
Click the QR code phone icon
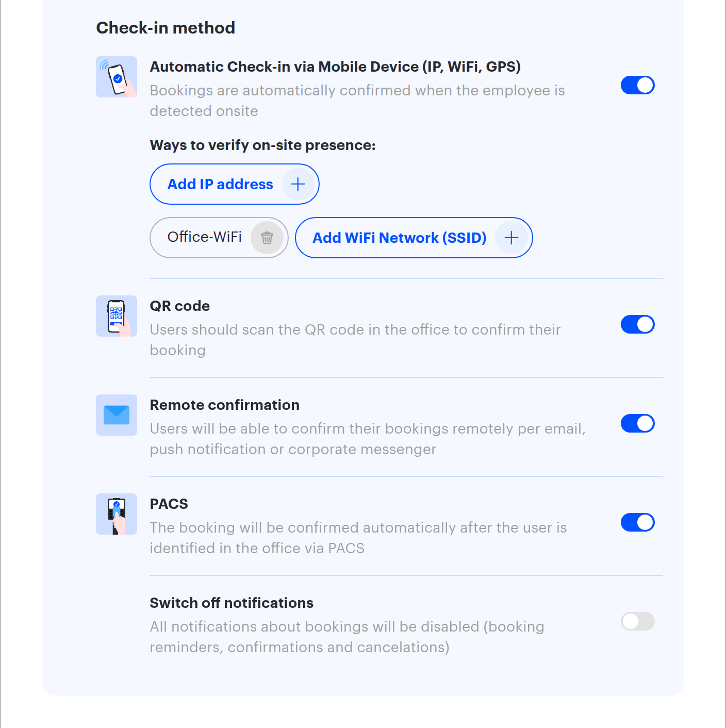click(117, 316)
